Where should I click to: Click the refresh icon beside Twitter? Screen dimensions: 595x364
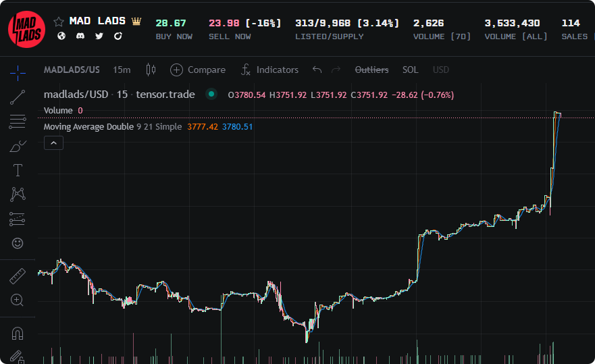click(x=118, y=36)
